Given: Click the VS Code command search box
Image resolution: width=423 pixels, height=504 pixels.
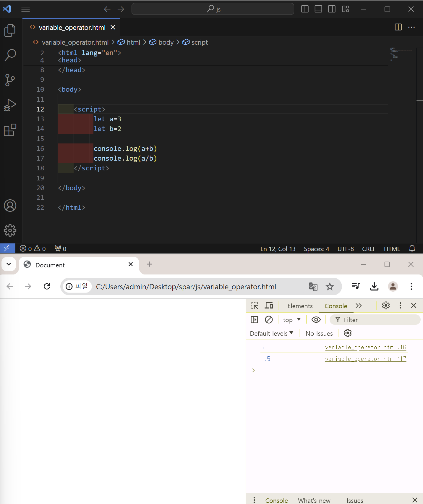Looking at the screenshot, I should (x=213, y=9).
